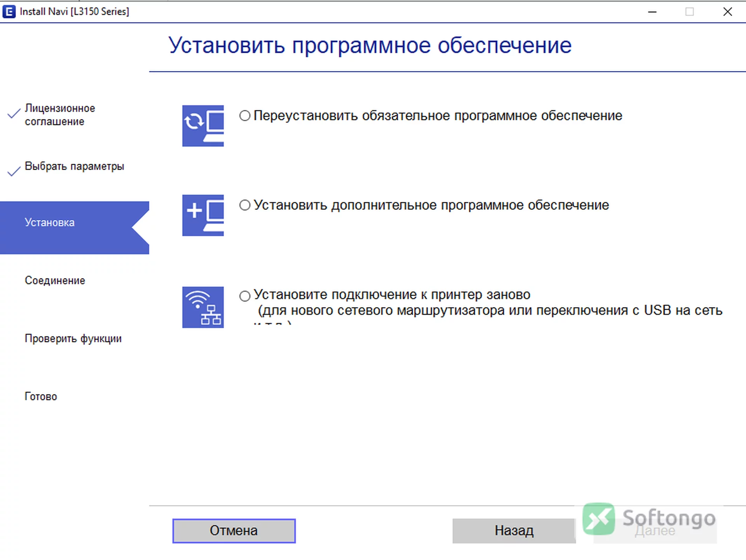746x560 pixels.
Task: Click the Отмена button
Action: click(234, 530)
